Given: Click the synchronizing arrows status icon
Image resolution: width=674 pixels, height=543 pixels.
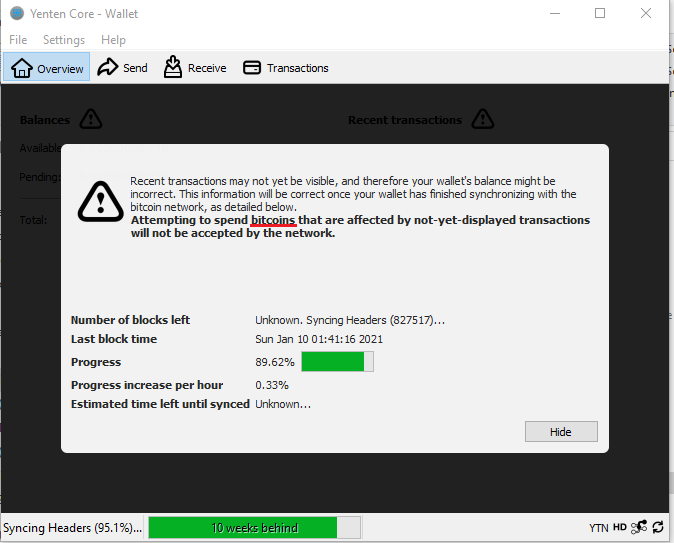Looking at the screenshot, I should pyautogui.click(x=658, y=527).
